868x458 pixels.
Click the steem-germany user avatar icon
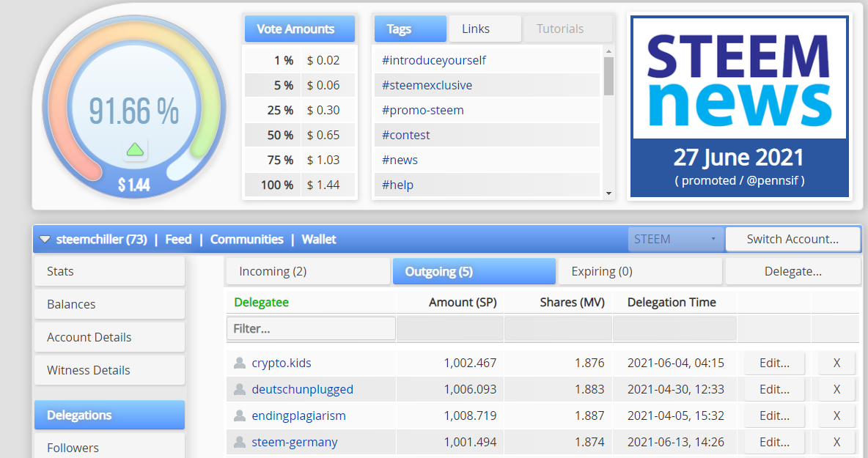pyautogui.click(x=240, y=442)
